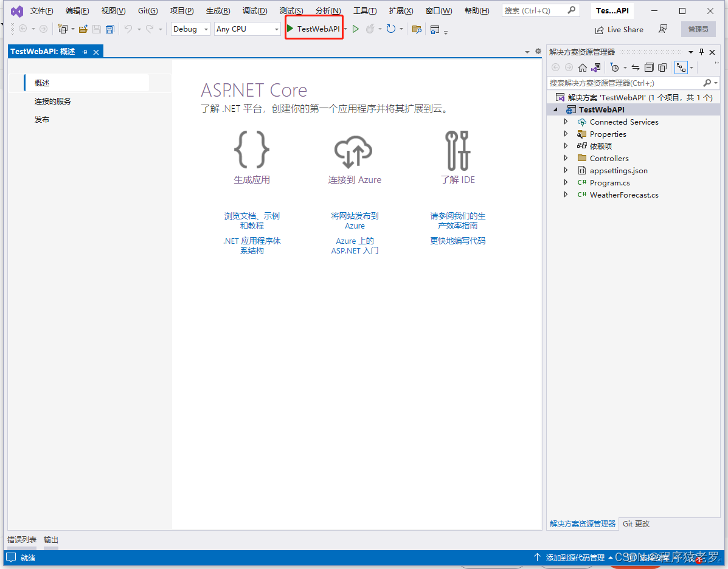The width and height of the screenshot is (728, 569).
Task: Click the blue Restart/refresh toolbar icon
Action: (x=391, y=29)
